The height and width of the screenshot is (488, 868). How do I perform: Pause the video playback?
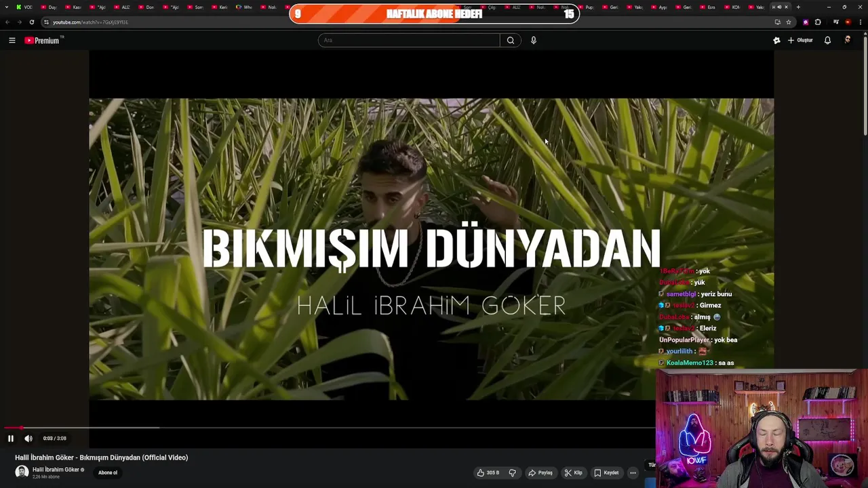click(10, 439)
